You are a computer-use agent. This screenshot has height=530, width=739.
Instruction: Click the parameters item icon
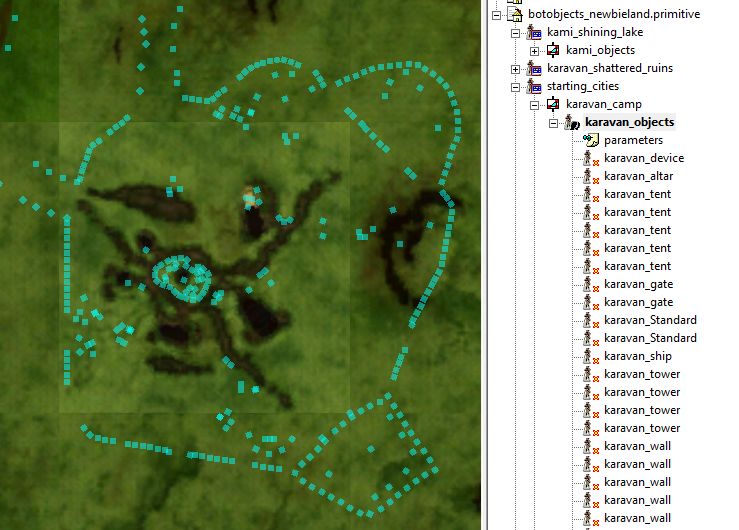coord(591,140)
